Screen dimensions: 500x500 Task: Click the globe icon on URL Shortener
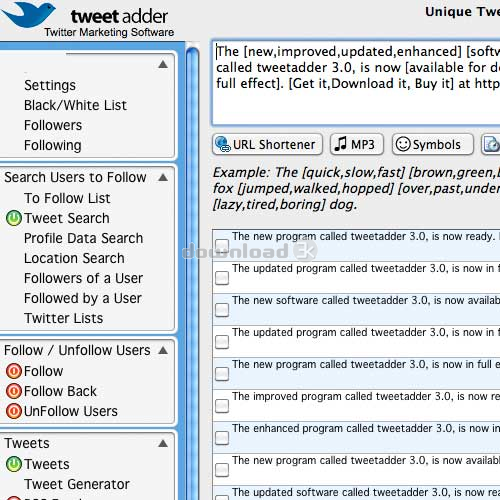(222, 144)
